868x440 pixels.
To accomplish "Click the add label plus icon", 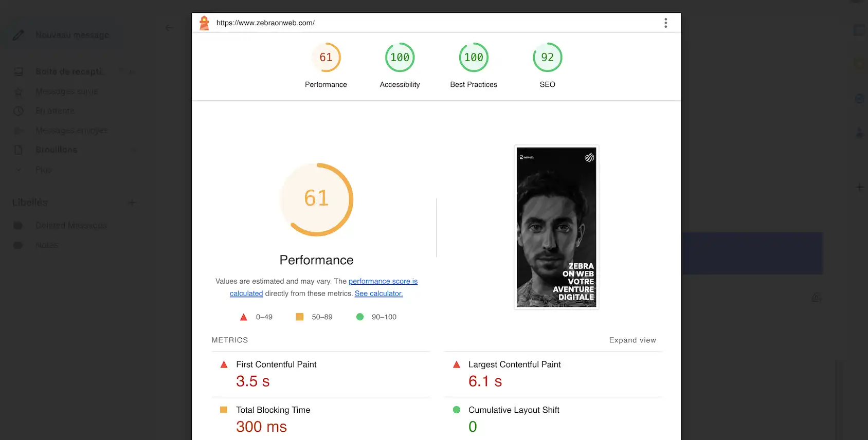I will pos(132,203).
